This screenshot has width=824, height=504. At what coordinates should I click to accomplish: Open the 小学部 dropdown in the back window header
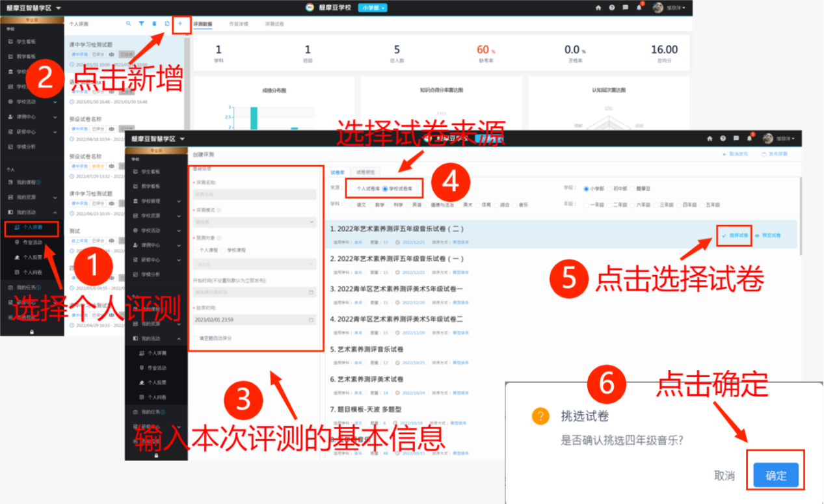pyautogui.click(x=373, y=8)
